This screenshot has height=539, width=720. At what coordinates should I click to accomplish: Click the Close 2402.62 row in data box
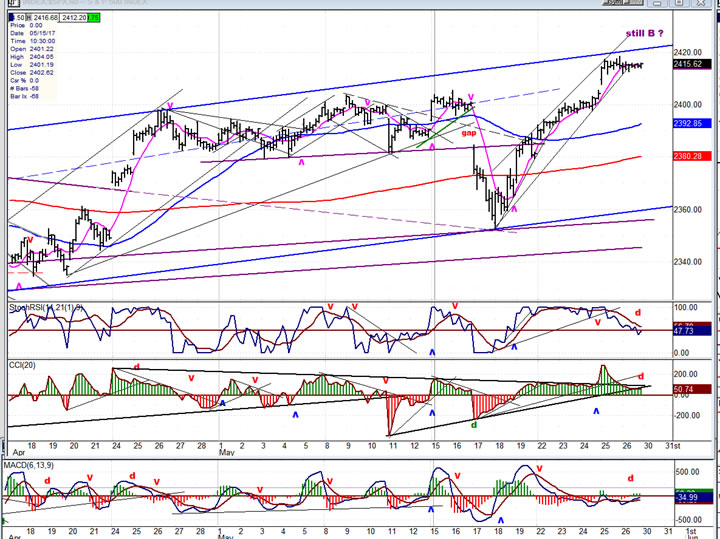click(33, 73)
